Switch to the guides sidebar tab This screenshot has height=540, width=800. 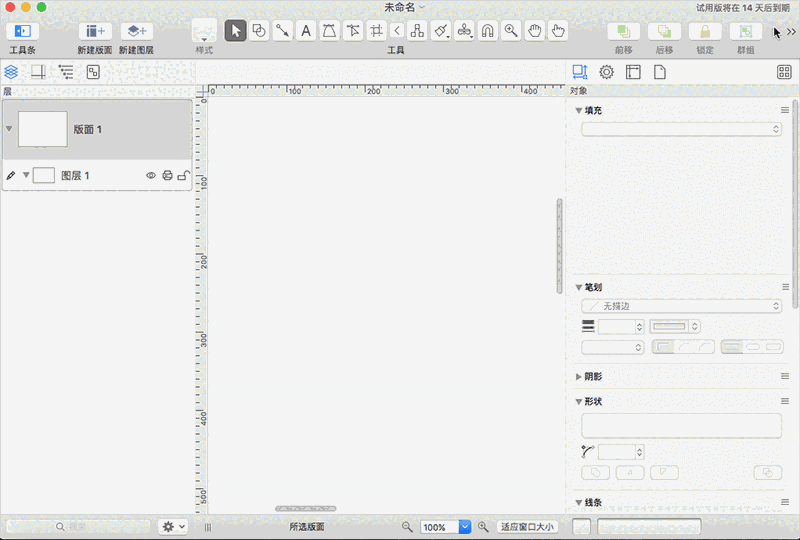[38, 72]
